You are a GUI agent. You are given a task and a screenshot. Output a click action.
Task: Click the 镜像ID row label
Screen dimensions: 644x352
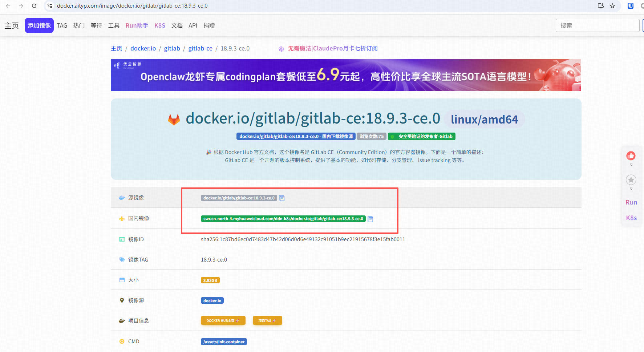pos(136,239)
